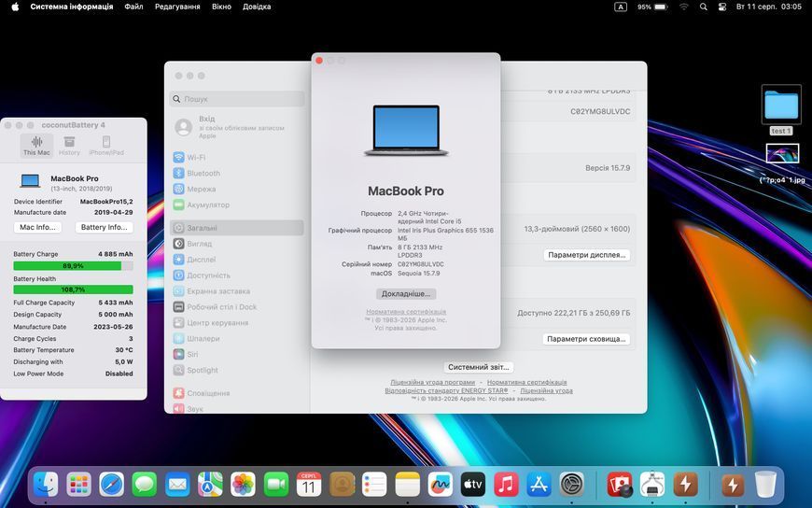Click the Battery Charge 89,9% progress bar
This screenshot has width=812, height=508.
click(x=73, y=266)
